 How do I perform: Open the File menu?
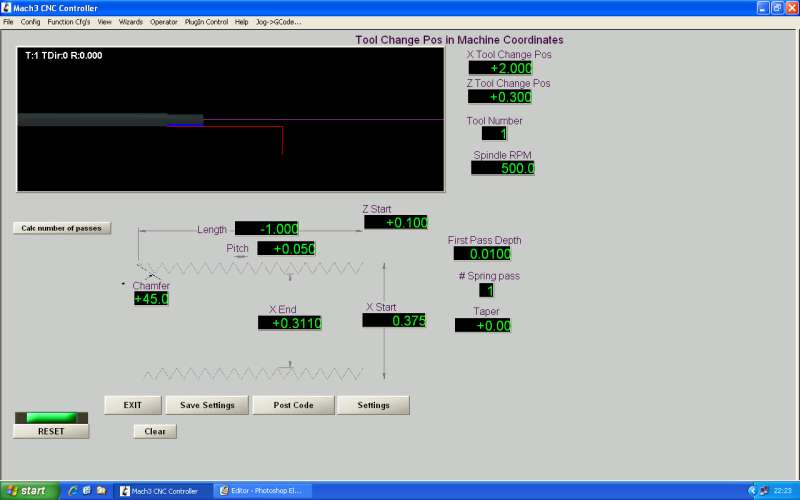pyautogui.click(x=8, y=22)
